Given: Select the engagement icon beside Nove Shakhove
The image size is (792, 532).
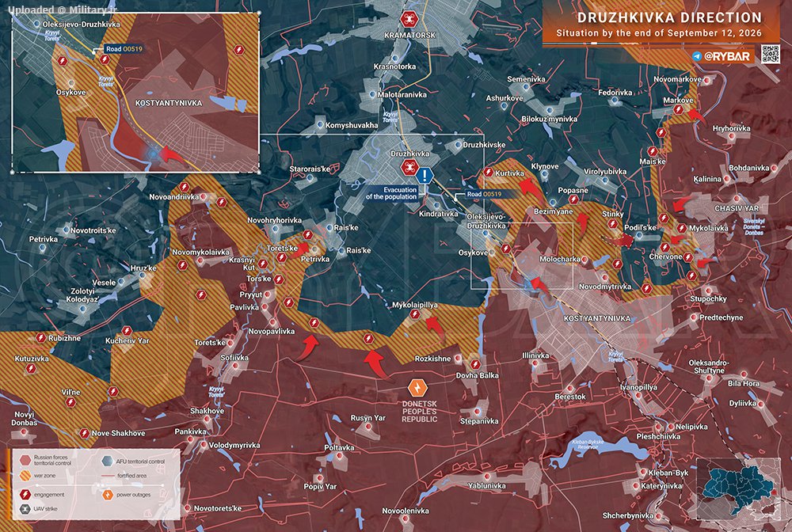Looking at the screenshot, I should (85, 433).
